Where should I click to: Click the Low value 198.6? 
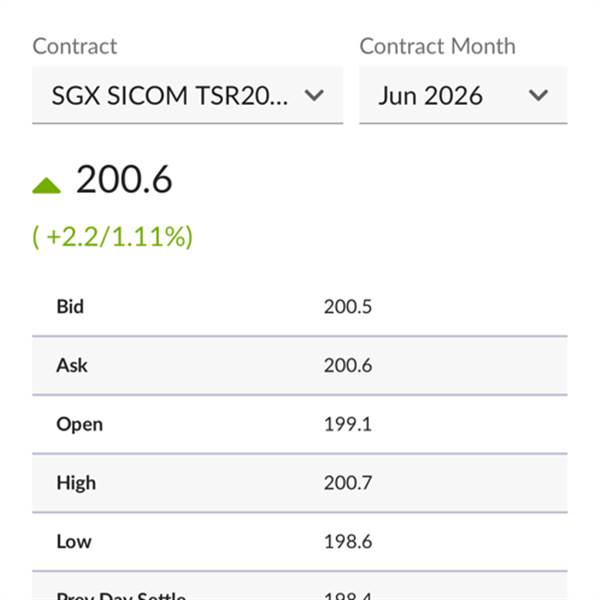pos(348,542)
